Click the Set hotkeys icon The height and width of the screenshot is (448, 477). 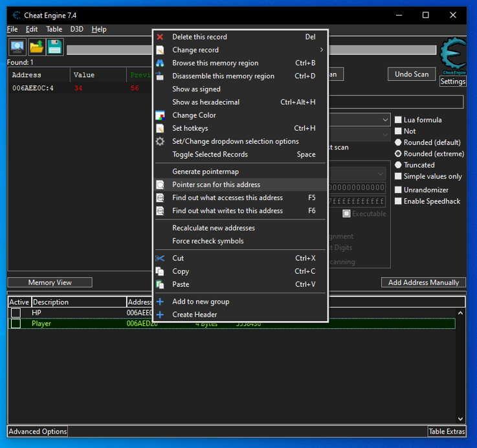click(x=160, y=128)
